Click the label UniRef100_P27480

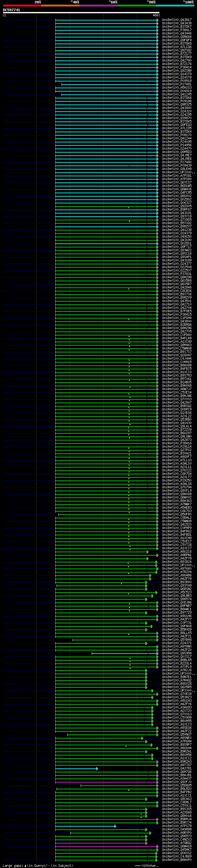177,162
